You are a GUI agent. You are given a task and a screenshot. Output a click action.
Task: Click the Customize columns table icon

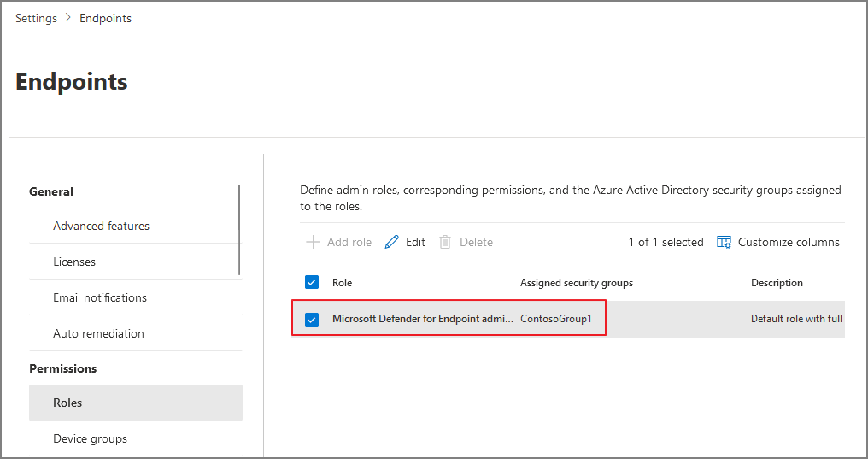click(724, 242)
